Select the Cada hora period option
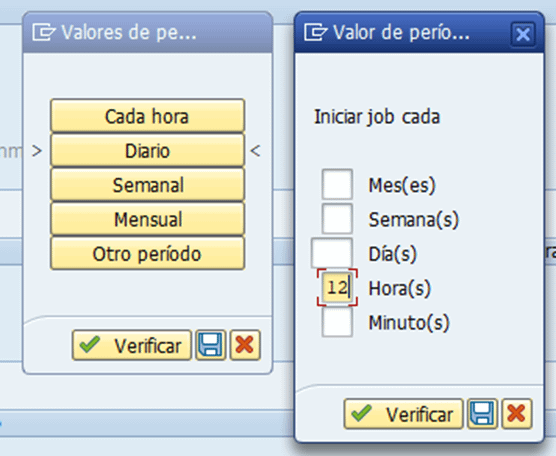556x456 pixels. click(148, 116)
